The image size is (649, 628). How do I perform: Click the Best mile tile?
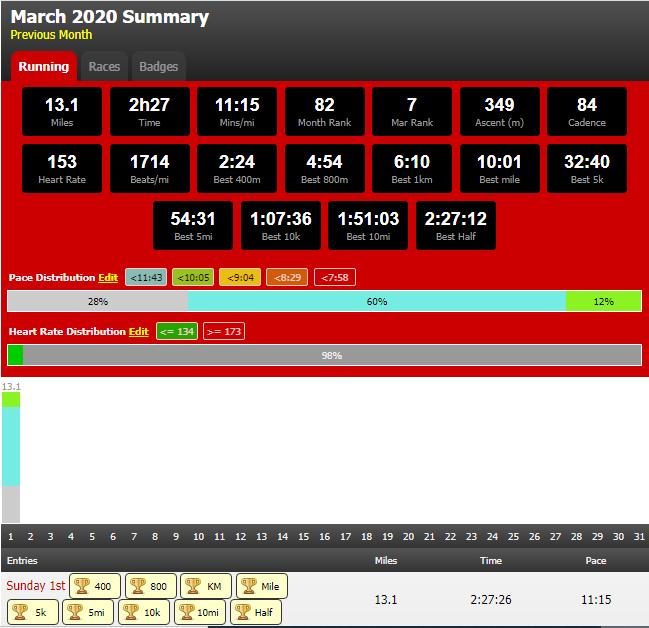(500, 168)
